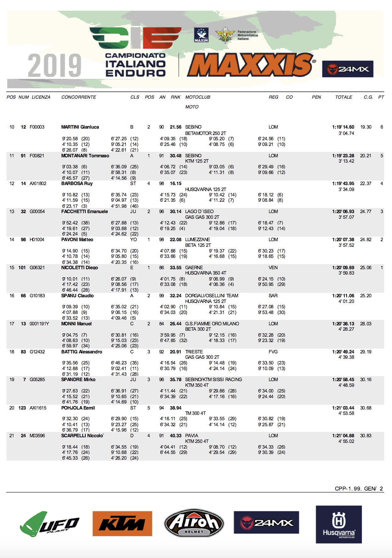
Task: Click the 24MX logo next to Airoh
Action: point(266,522)
